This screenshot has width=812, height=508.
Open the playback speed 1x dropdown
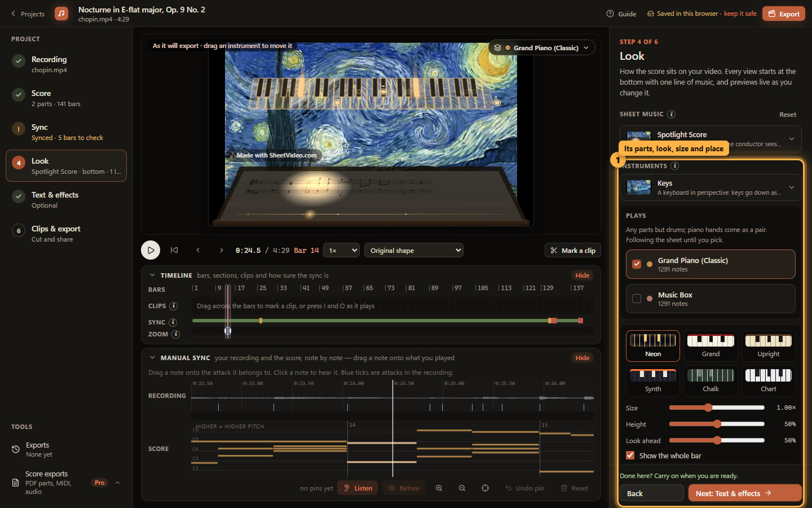(342, 251)
